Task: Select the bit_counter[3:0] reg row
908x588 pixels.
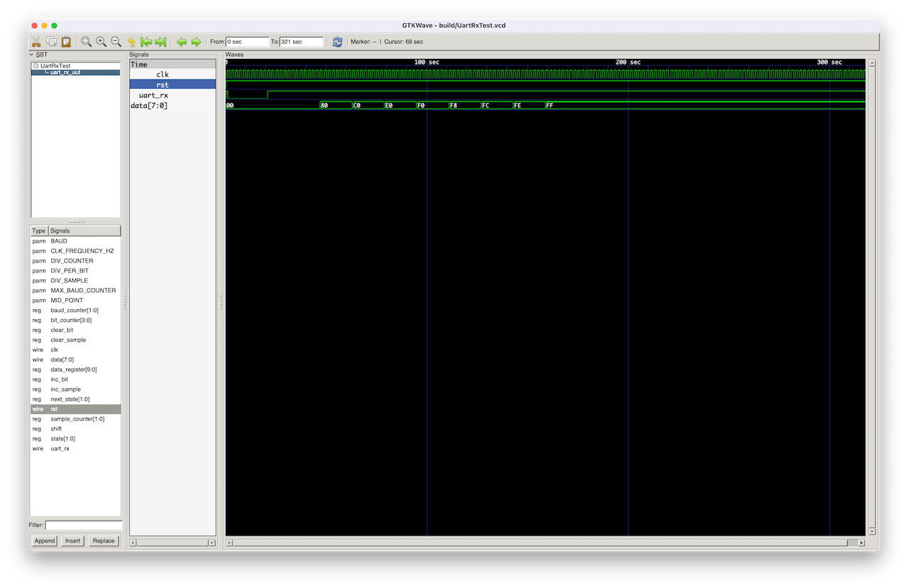Action: point(75,321)
